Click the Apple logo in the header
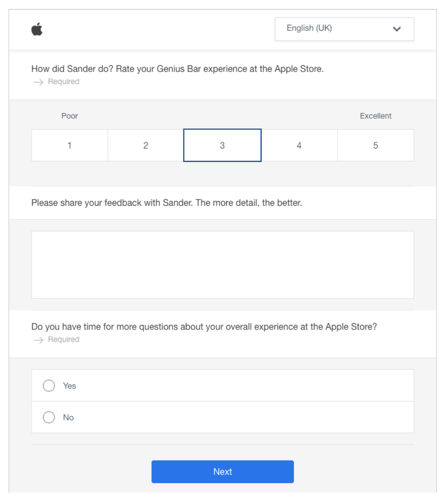Viewport: 448px width, 502px height. (37, 29)
